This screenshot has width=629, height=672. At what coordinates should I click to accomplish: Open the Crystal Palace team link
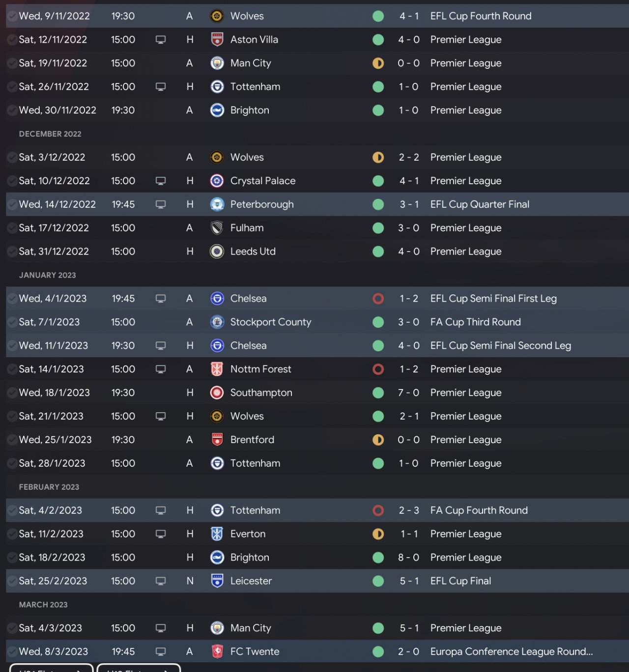pos(263,181)
